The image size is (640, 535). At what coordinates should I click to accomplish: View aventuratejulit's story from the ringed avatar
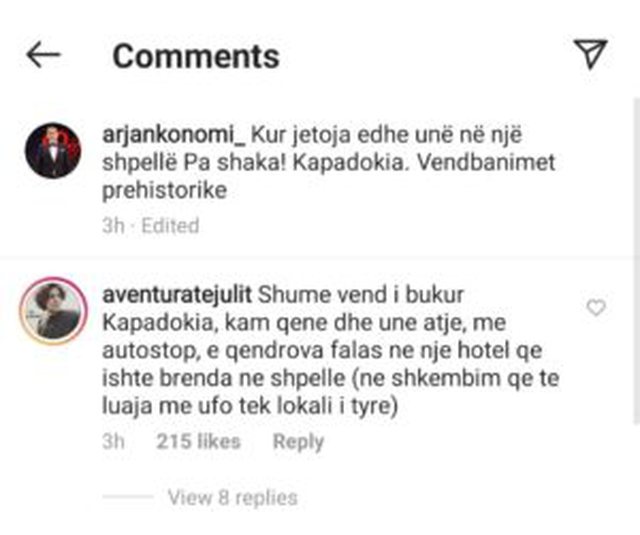tap(53, 311)
